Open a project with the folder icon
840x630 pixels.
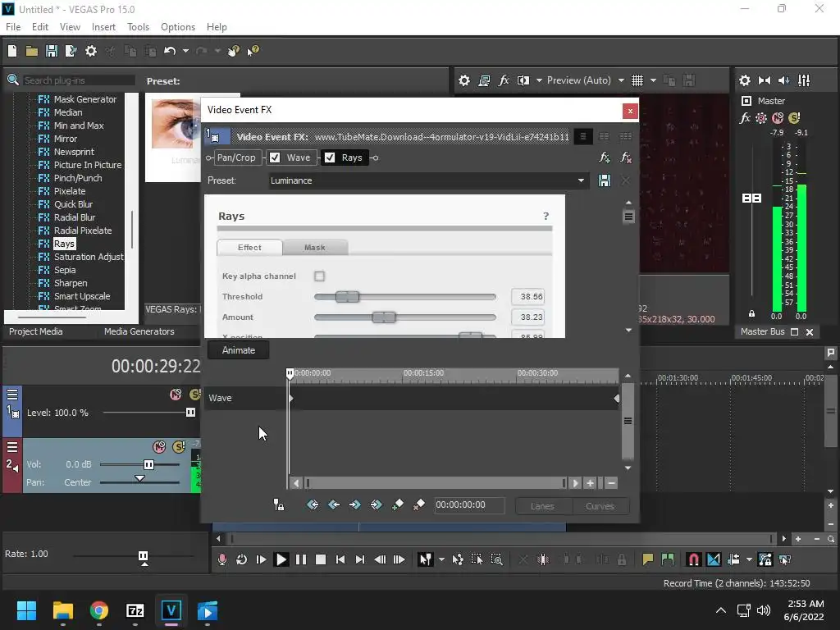[x=32, y=51]
